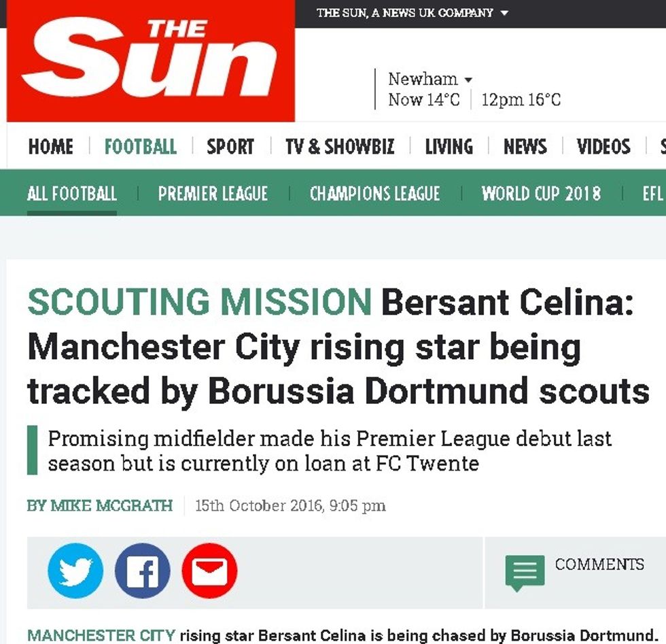
Task: Open the CHAMPIONS LEAGUE tab
Action: coord(374,194)
